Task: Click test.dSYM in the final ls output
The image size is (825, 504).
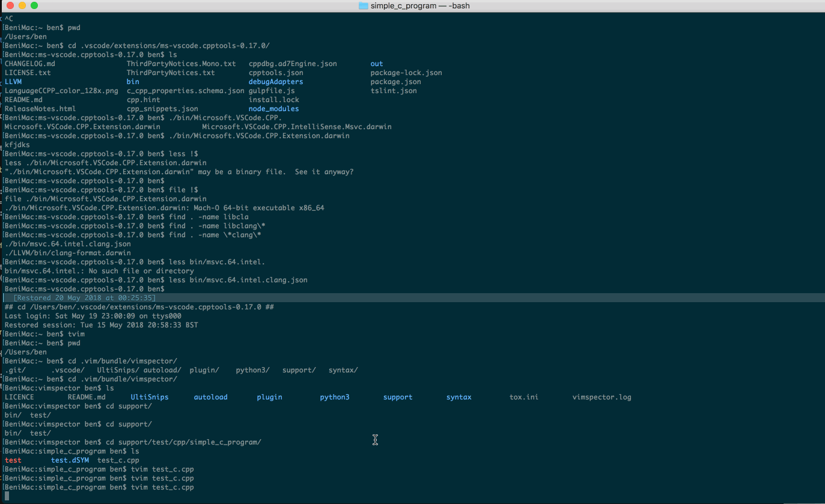Action: pos(70,460)
